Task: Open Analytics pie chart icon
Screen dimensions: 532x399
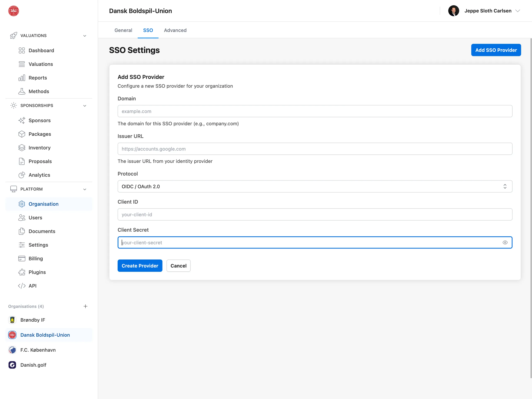Action: [x=22, y=175]
